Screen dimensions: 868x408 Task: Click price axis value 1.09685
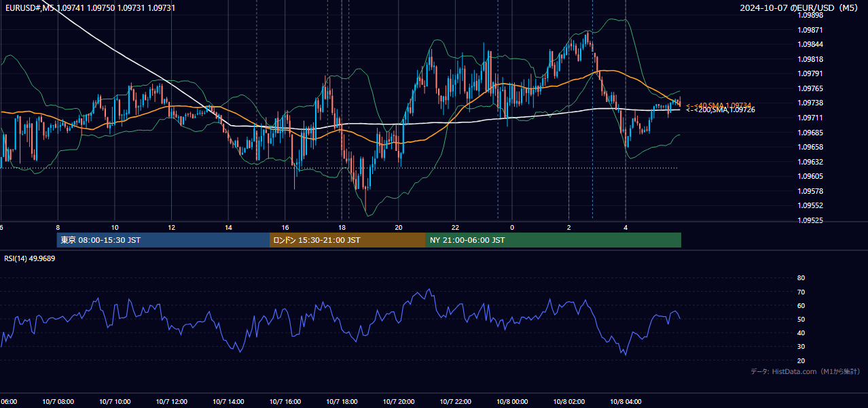click(810, 133)
